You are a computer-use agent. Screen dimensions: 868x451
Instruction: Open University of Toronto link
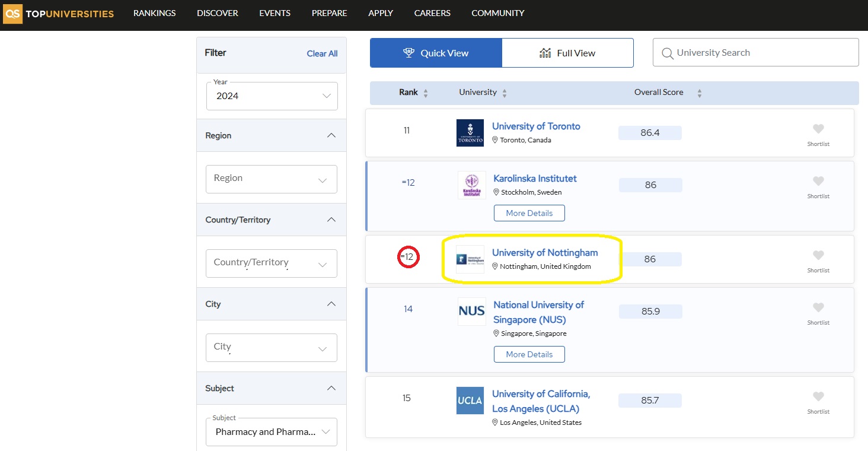(536, 126)
